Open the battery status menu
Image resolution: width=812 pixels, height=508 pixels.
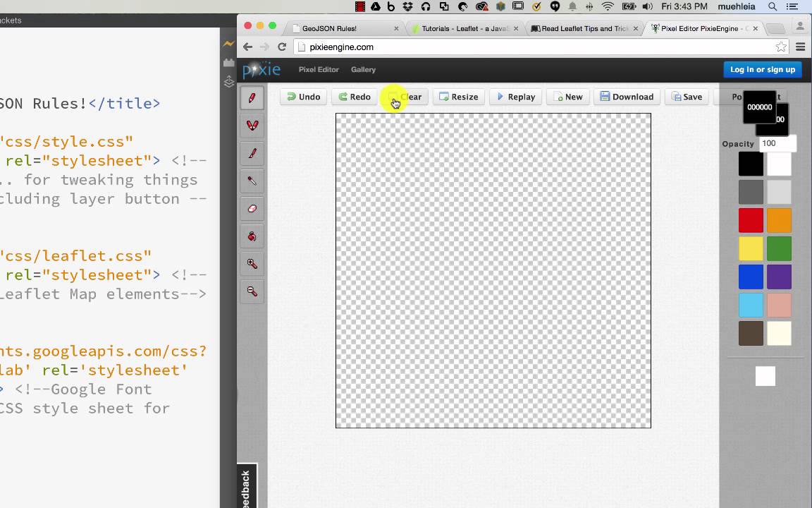(628, 7)
